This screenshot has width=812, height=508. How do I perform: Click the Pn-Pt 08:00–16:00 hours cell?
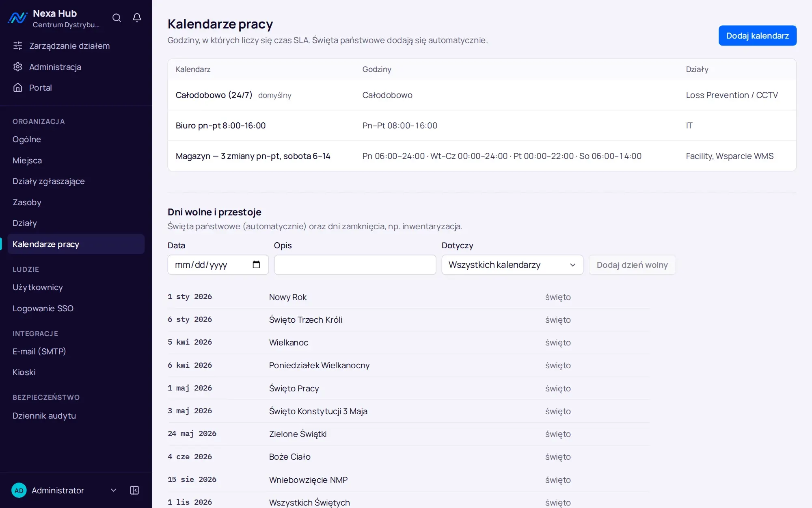point(400,126)
